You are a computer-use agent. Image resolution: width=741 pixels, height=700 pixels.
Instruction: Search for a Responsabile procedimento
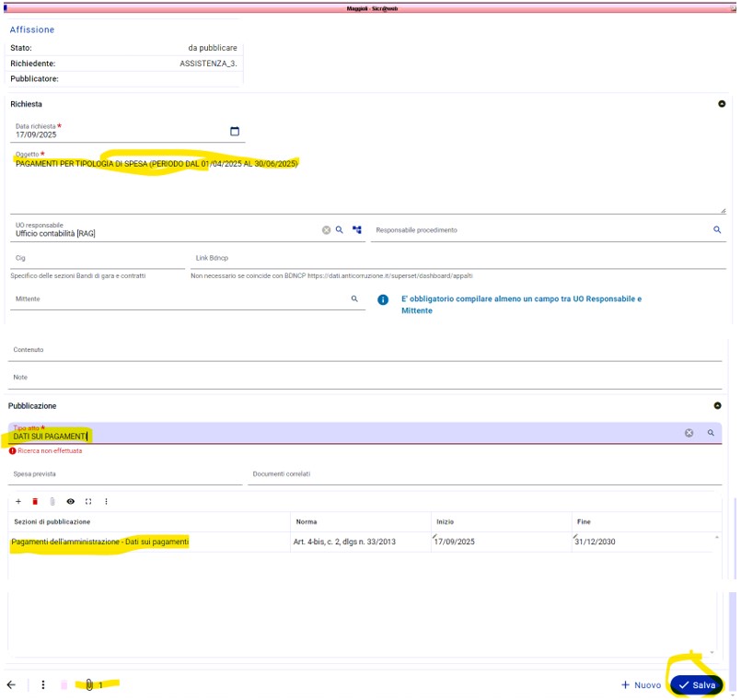tap(717, 230)
